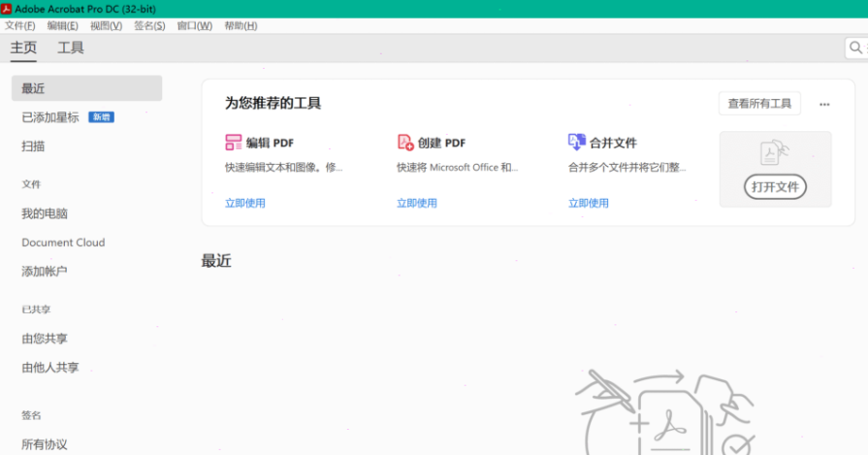Click the 已共享 section label in sidebar
868x455 pixels.
click(x=37, y=309)
